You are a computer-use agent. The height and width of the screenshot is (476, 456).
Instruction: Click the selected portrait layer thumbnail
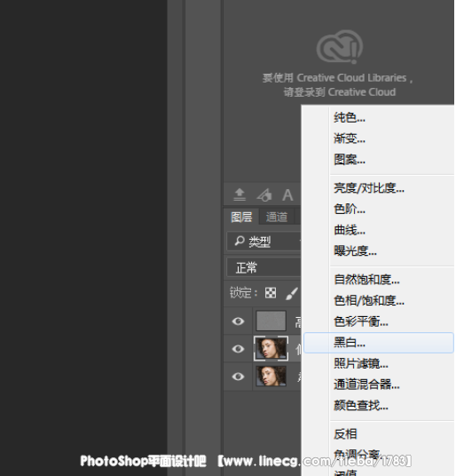point(271,348)
